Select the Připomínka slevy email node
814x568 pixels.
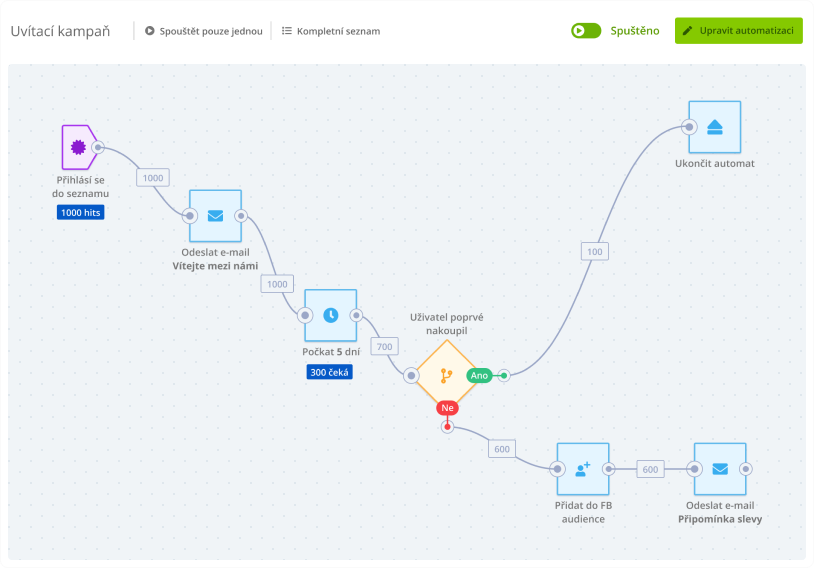pyautogui.click(x=720, y=469)
